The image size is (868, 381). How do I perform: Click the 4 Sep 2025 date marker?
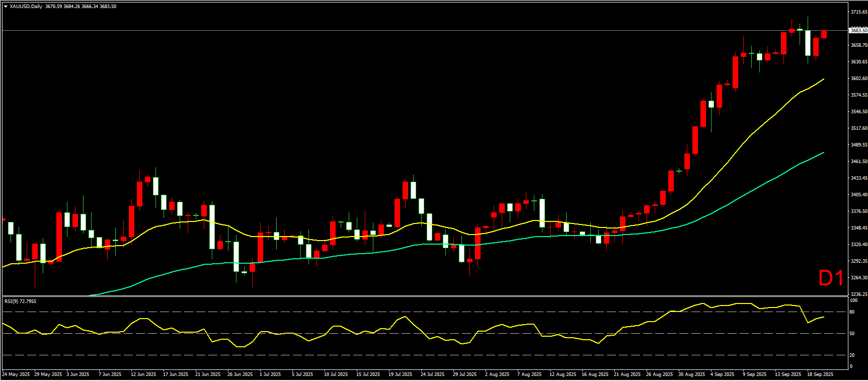(723, 374)
